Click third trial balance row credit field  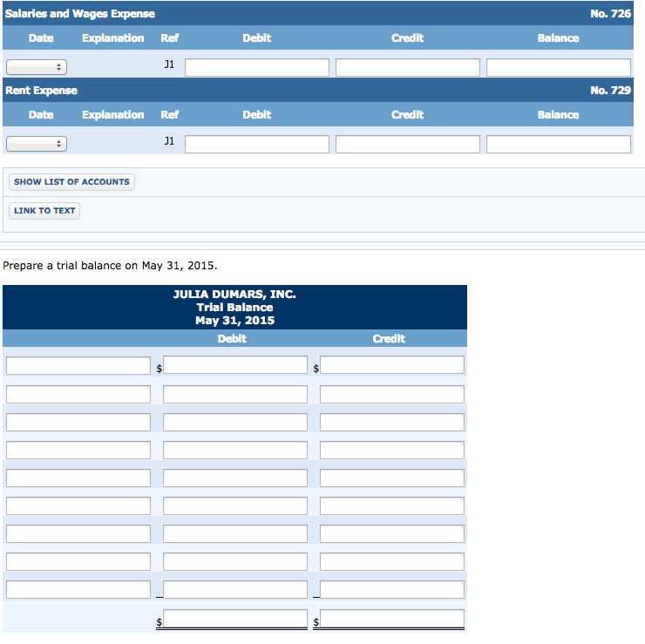[392, 423]
